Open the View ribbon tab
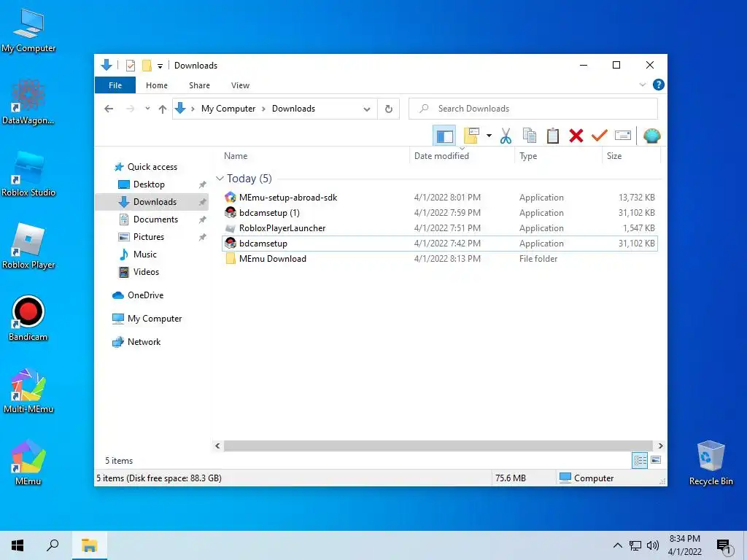 [x=240, y=85]
